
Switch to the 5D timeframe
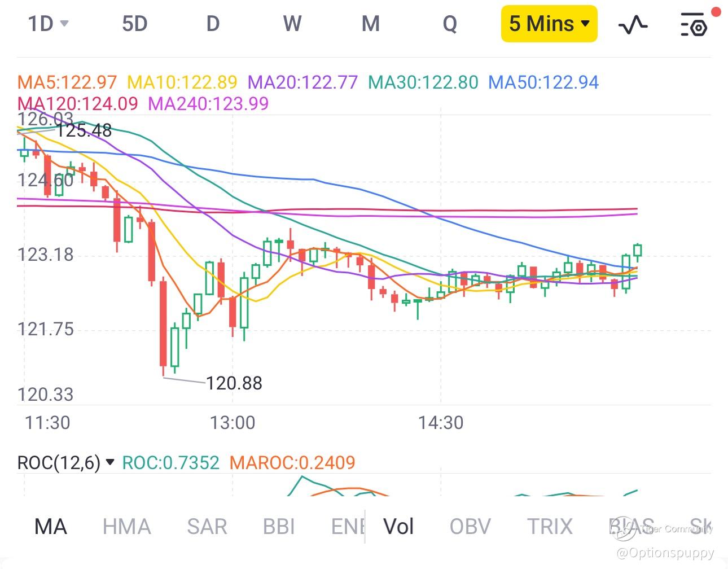coord(134,24)
